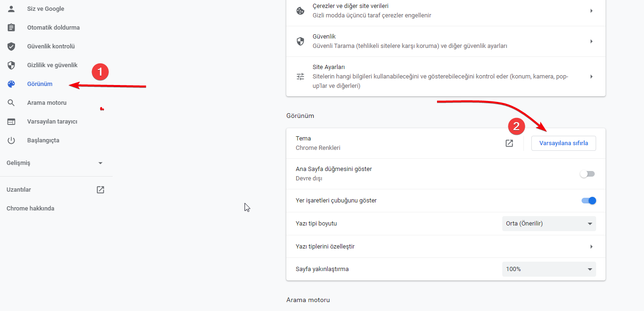644x311 pixels.
Task: Open Chrome hakkında link
Action: pos(31,209)
